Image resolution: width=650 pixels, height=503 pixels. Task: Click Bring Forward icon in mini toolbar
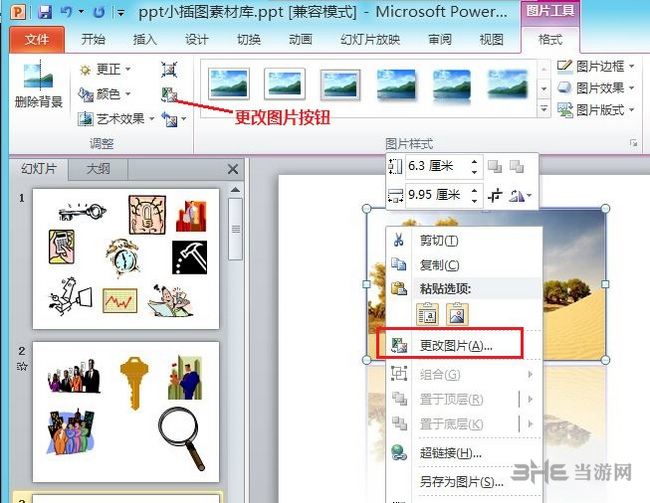pyautogui.click(x=495, y=166)
